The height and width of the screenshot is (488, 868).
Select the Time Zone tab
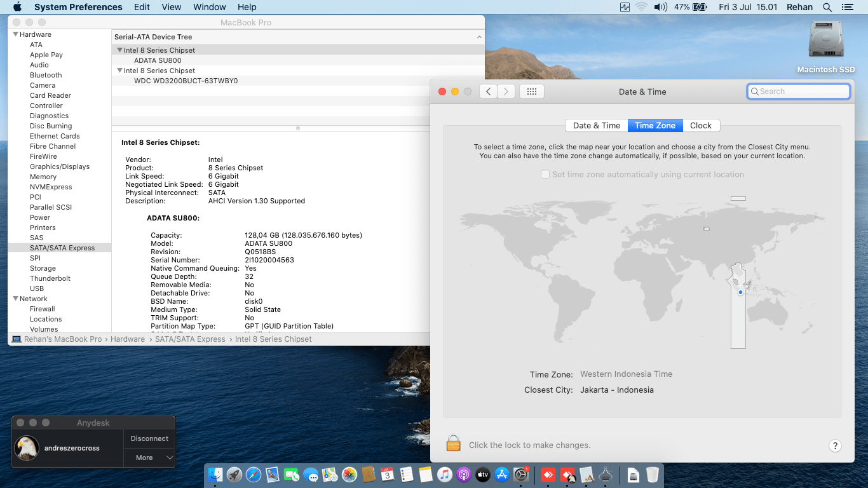655,125
